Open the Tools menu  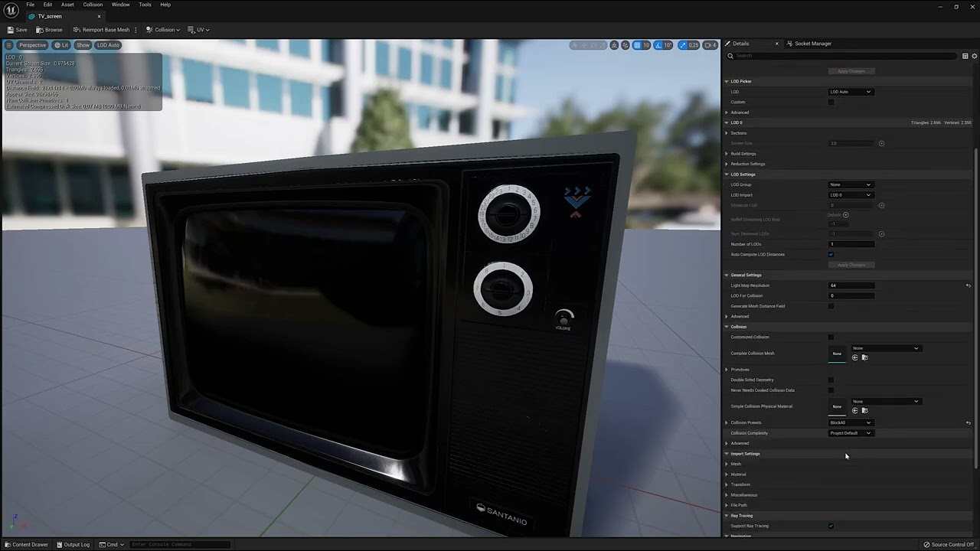pyautogui.click(x=145, y=5)
